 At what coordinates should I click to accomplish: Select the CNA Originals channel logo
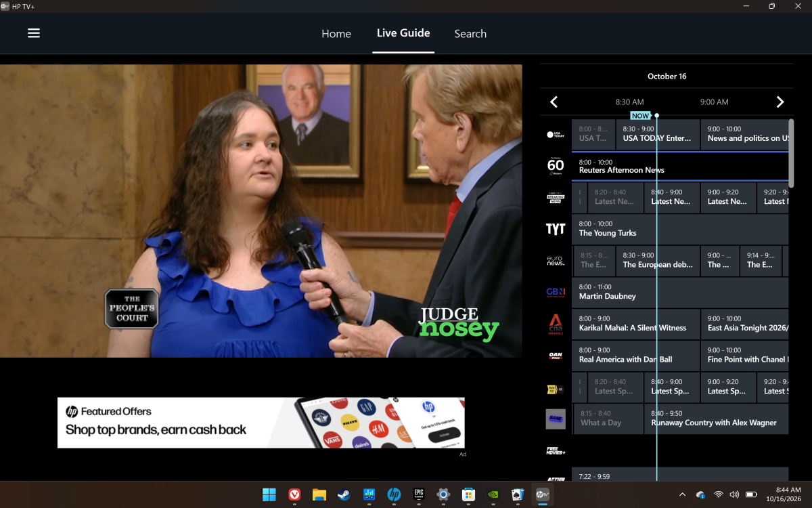click(x=556, y=324)
